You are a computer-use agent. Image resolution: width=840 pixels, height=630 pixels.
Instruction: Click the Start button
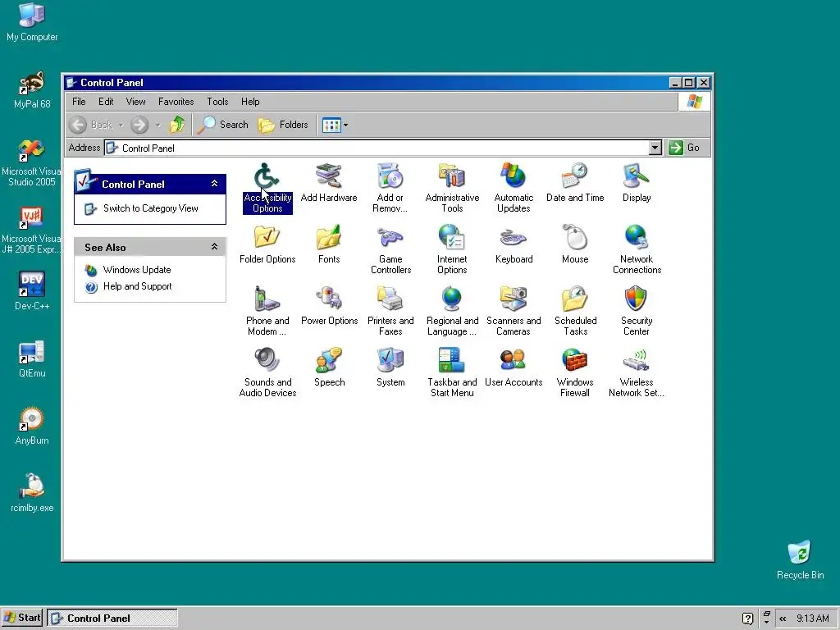pos(21,618)
